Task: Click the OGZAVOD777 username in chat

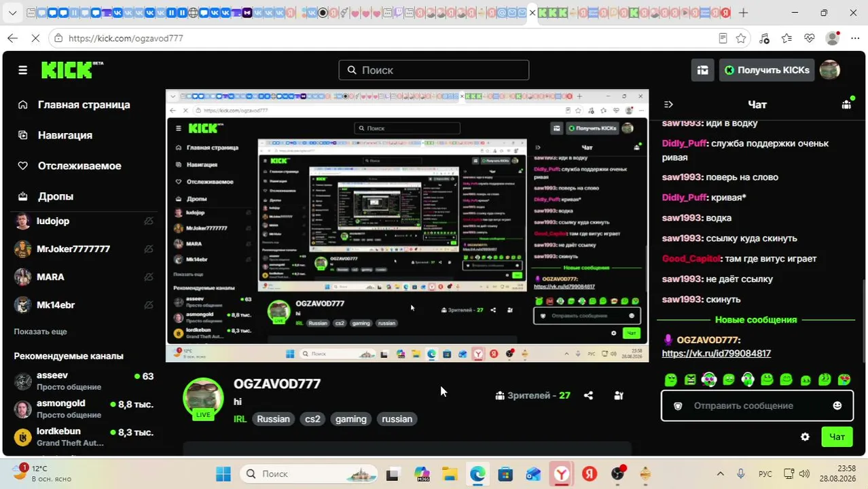Action: tap(708, 340)
